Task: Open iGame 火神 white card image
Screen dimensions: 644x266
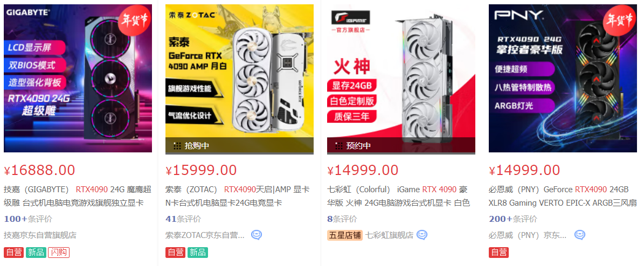Action: point(401,79)
